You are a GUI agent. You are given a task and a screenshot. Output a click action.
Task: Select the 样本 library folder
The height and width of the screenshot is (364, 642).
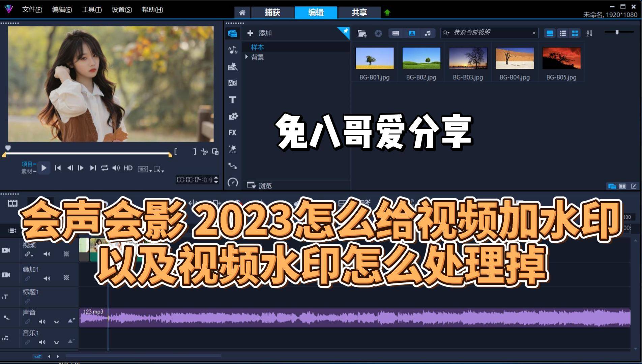[257, 47]
